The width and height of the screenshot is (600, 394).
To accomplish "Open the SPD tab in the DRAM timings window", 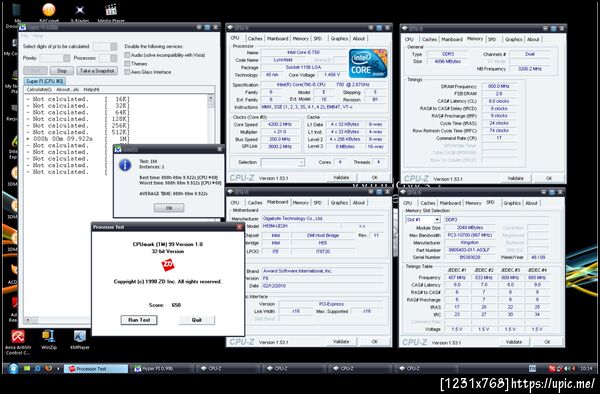I will [492, 39].
